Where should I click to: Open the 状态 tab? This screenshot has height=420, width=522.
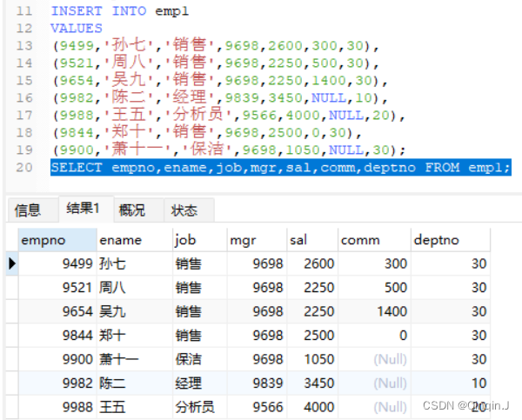189,210
